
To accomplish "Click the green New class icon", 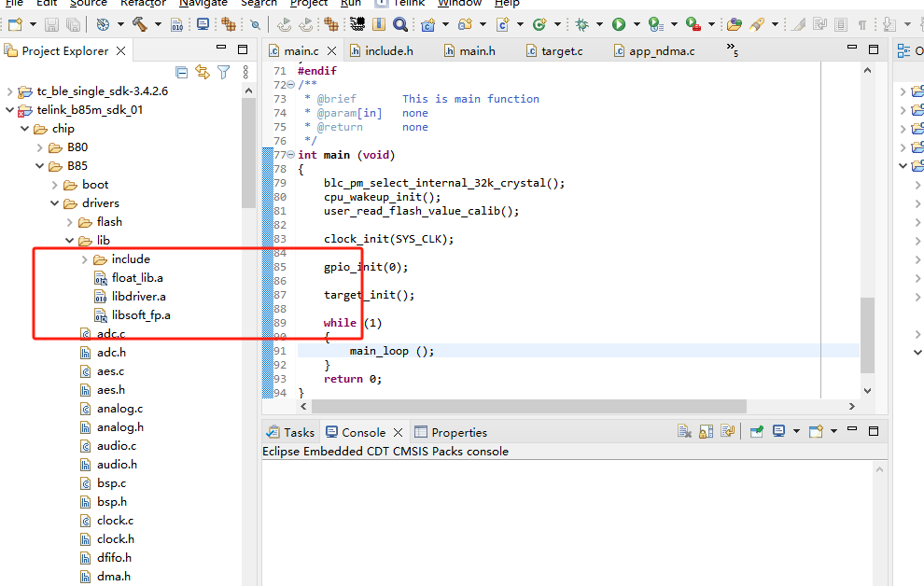I will (539, 24).
